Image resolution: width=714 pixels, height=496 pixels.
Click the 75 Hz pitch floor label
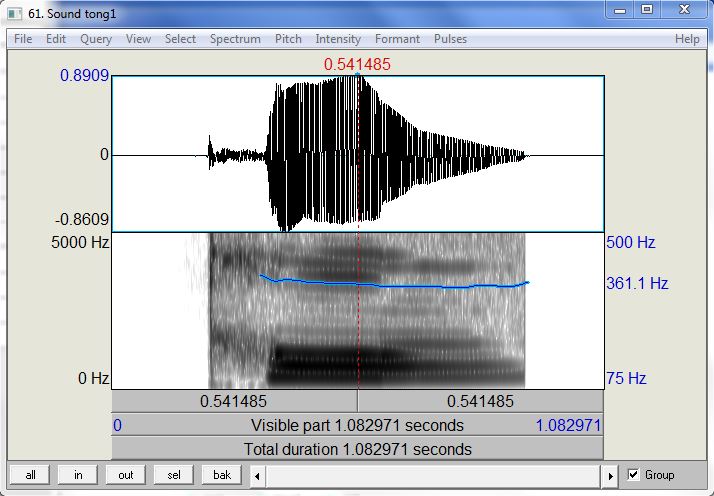[x=626, y=378]
